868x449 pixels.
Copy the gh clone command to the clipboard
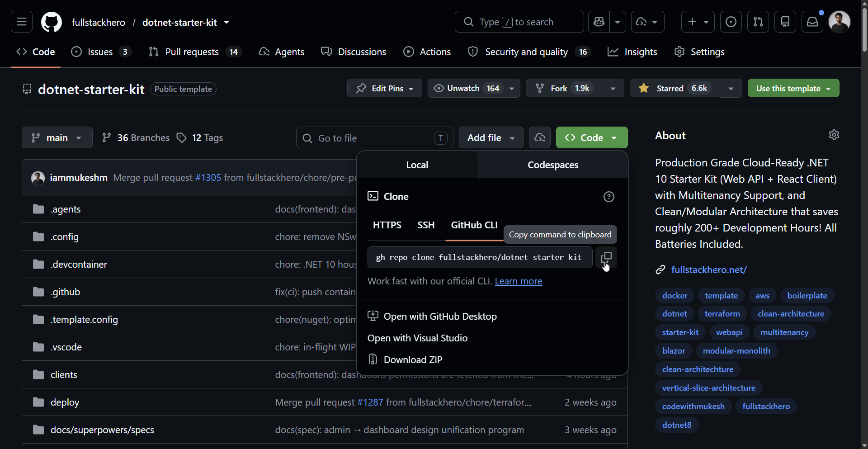pyautogui.click(x=606, y=257)
